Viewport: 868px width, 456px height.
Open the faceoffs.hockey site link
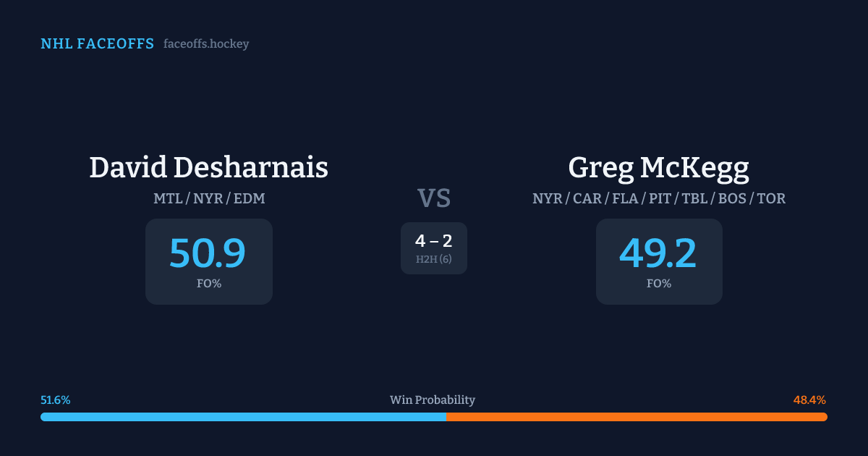[206, 44]
